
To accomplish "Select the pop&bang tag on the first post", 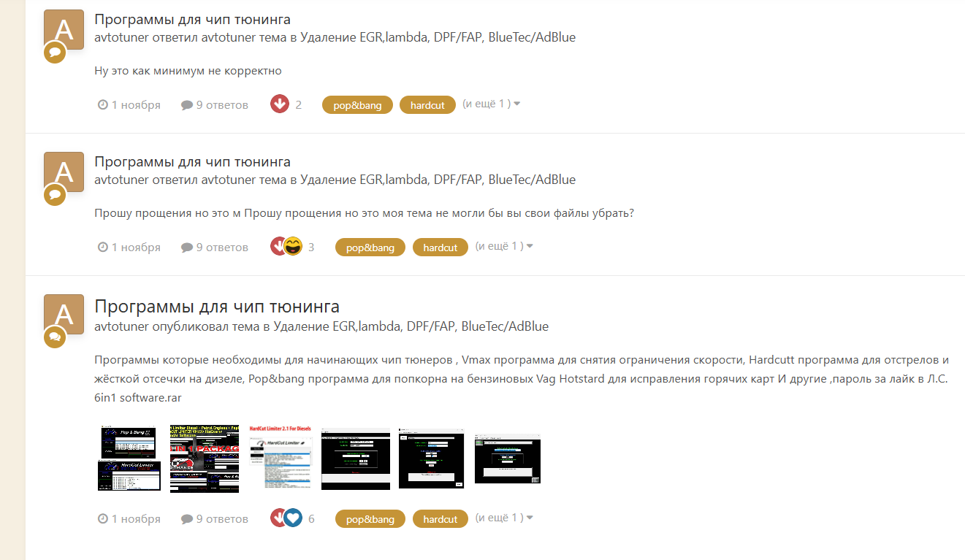I will pyautogui.click(x=357, y=105).
